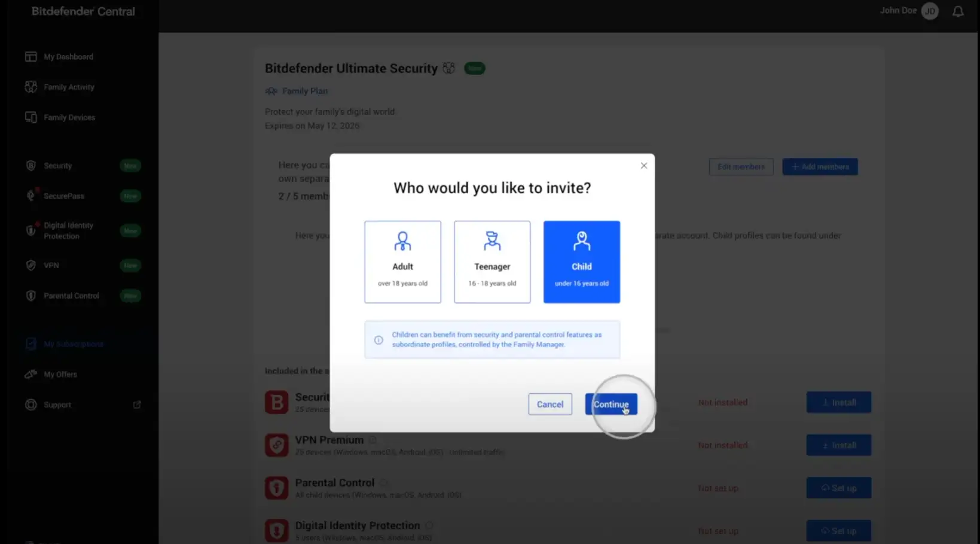Close the invite dialog with X
Image resolution: width=980 pixels, height=544 pixels.
[x=644, y=166]
